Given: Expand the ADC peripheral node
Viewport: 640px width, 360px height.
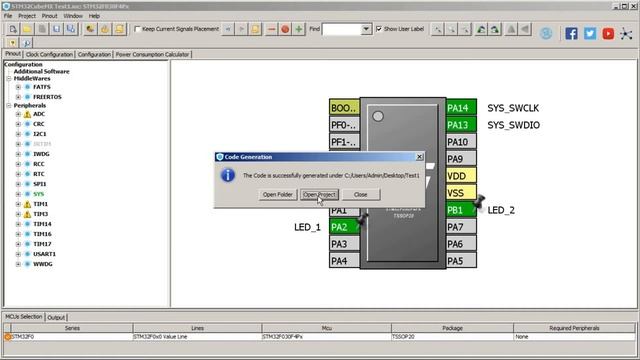Looking at the screenshot, I should click(x=18, y=114).
